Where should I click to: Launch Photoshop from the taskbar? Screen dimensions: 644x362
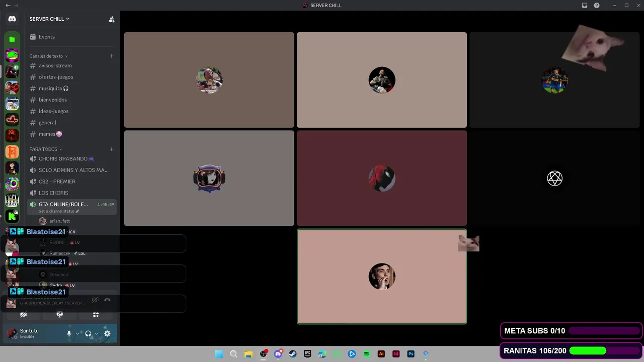411,354
